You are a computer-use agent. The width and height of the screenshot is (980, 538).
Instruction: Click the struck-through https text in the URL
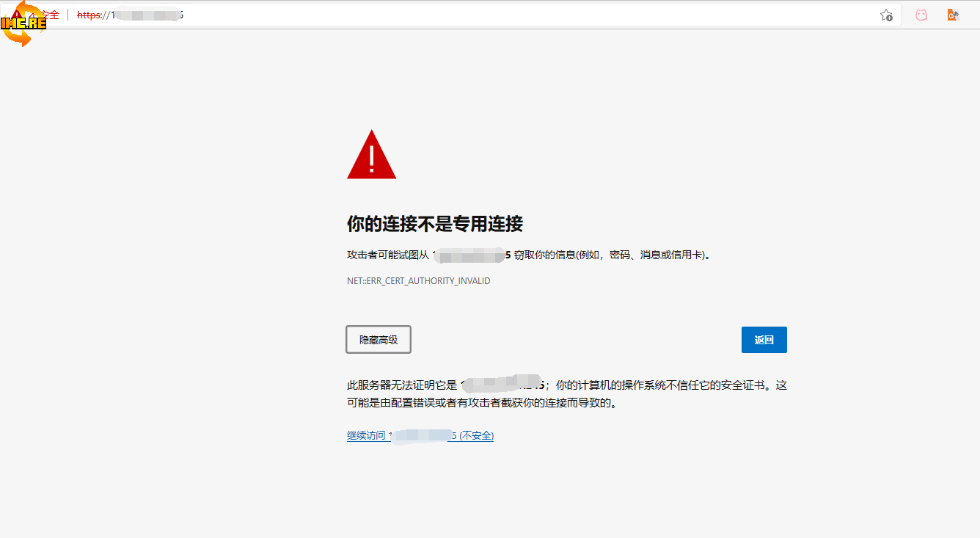pyautogui.click(x=89, y=15)
